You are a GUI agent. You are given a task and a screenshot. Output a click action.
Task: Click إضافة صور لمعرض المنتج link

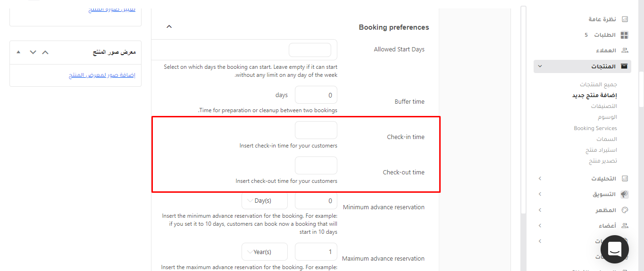coord(102,75)
